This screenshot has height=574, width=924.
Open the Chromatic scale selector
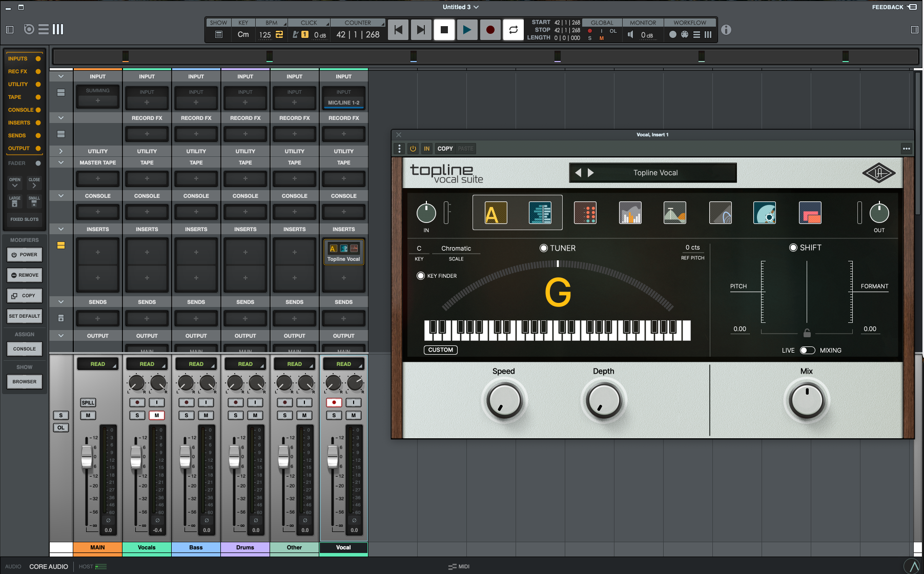[456, 249]
